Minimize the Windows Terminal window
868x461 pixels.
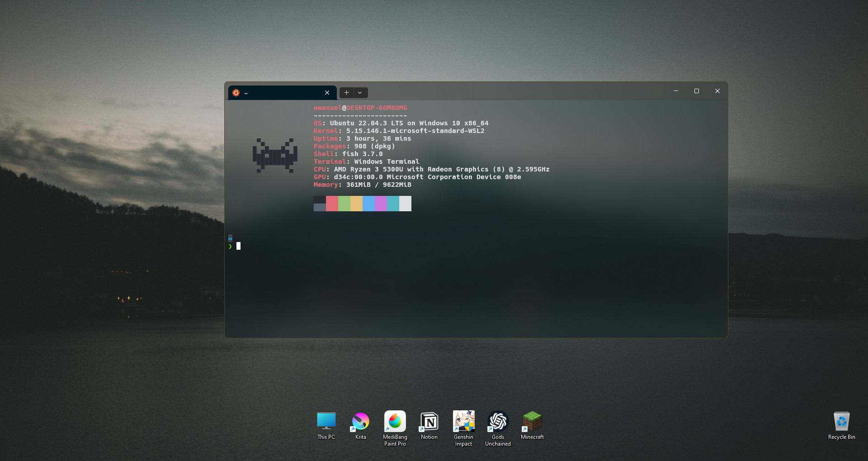pyautogui.click(x=675, y=91)
